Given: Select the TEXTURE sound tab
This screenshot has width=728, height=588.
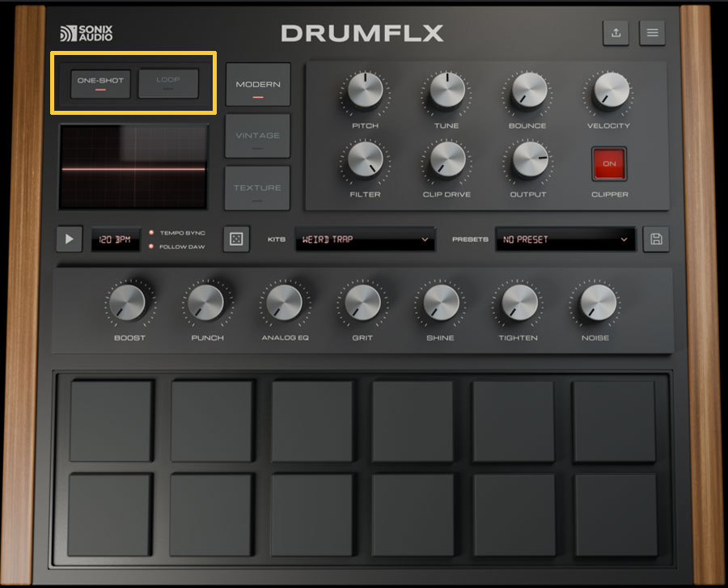Looking at the screenshot, I should pyautogui.click(x=257, y=188).
